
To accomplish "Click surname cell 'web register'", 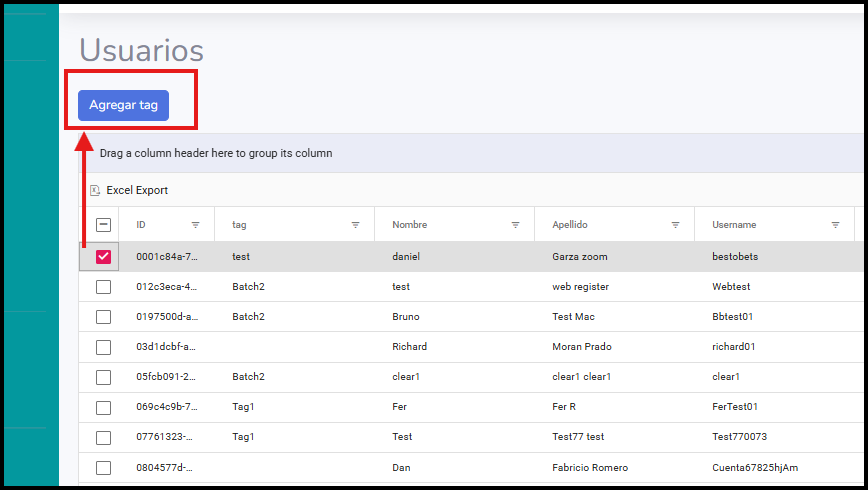I will [x=580, y=287].
